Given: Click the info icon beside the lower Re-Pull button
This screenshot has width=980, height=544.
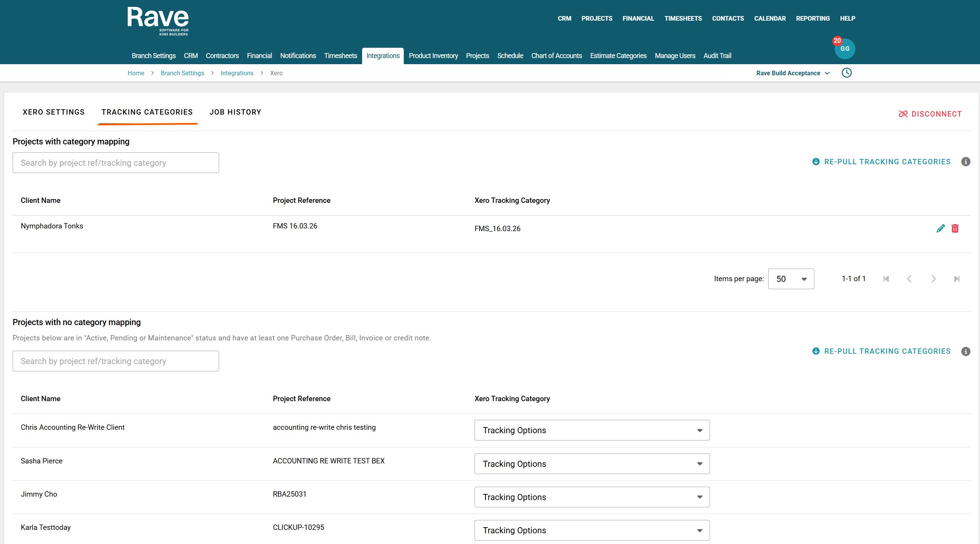Looking at the screenshot, I should pyautogui.click(x=965, y=351).
